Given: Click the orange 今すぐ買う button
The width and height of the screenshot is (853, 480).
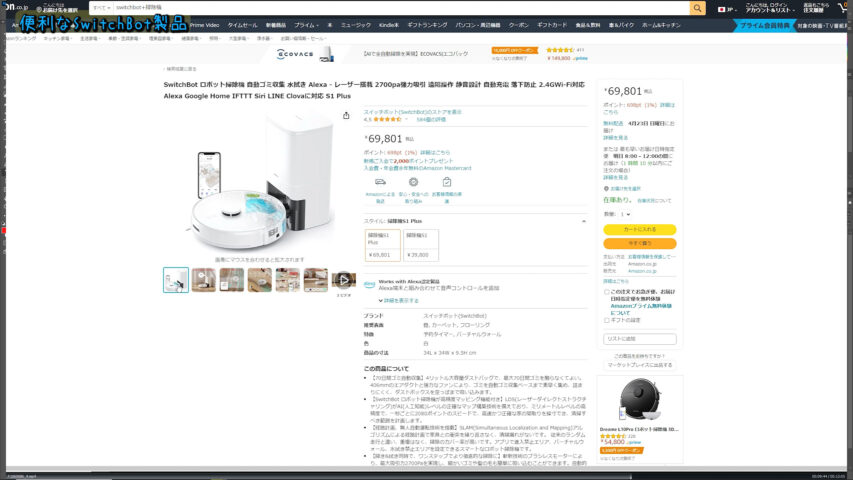Looking at the screenshot, I should pos(640,243).
